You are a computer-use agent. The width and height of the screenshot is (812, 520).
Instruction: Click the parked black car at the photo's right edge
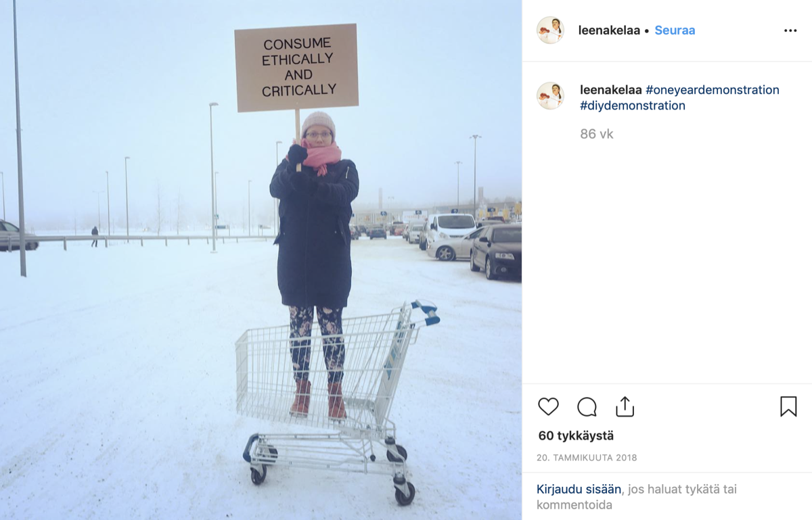[496, 251]
